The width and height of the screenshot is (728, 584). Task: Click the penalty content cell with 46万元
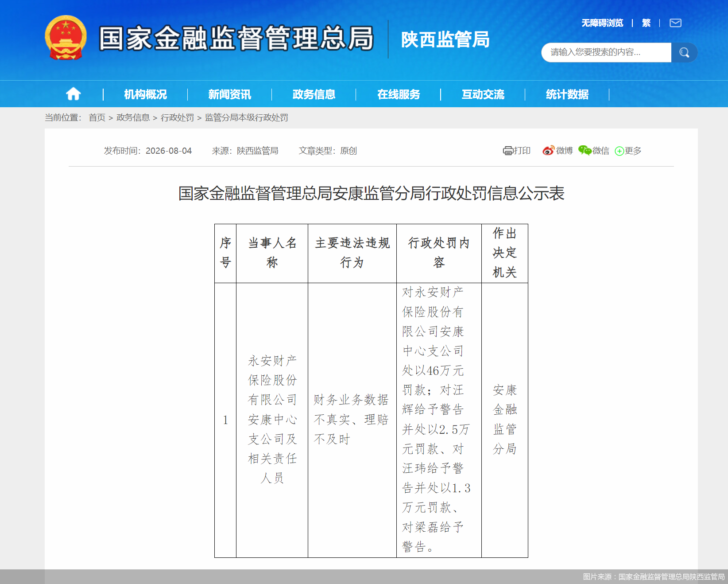[x=439, y=419]
